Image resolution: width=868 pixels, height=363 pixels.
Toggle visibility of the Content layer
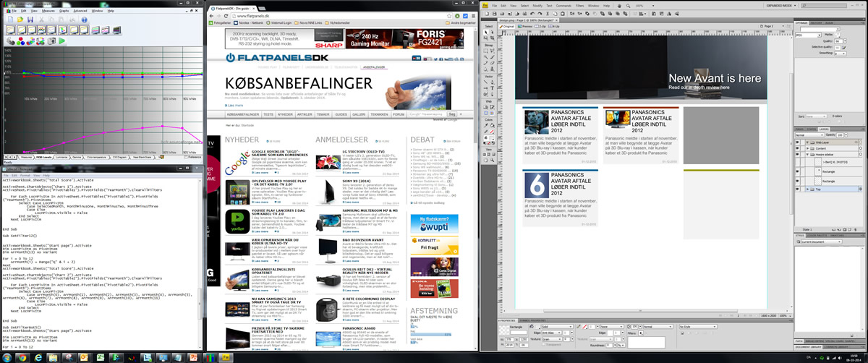797,148
